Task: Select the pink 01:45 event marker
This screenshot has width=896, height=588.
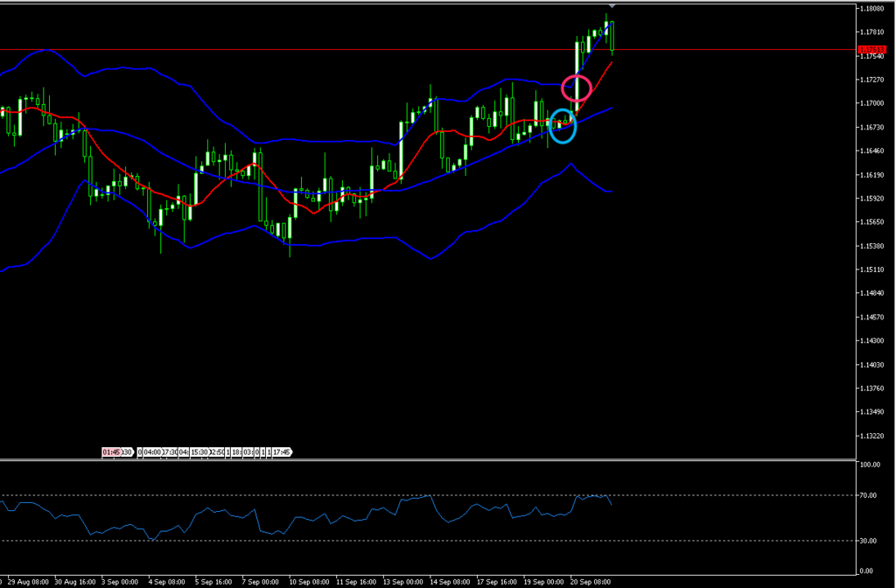Action: tap(112, 452)
